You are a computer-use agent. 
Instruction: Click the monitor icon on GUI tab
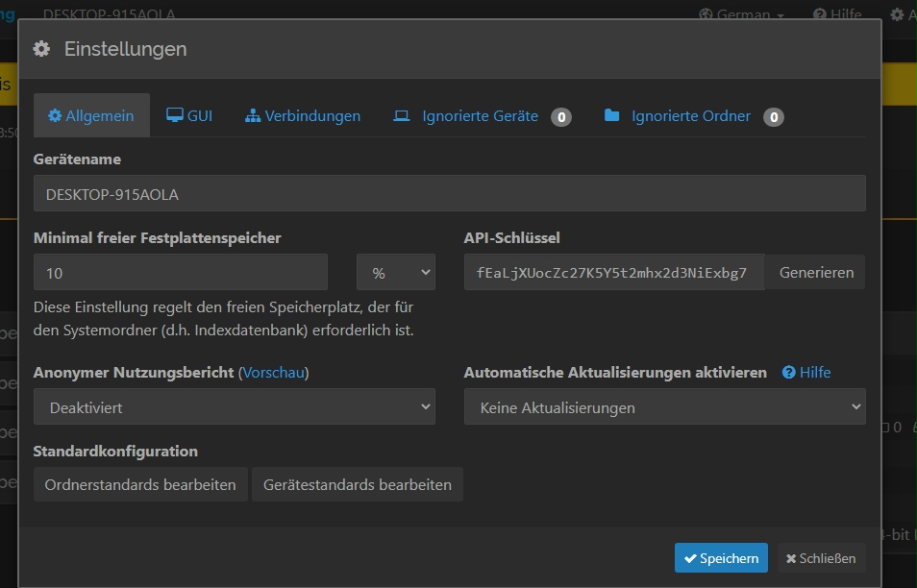(174, 115)
